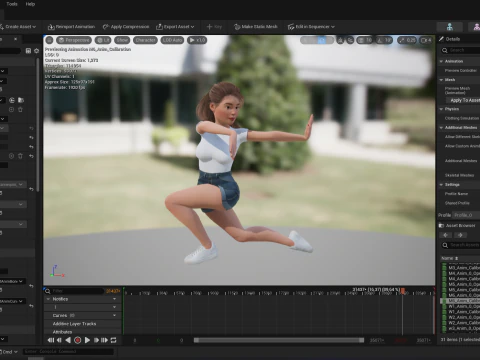The image size is (480, 360).
Task: Toggle grid snapping value 10
Action: pos(365,40)
